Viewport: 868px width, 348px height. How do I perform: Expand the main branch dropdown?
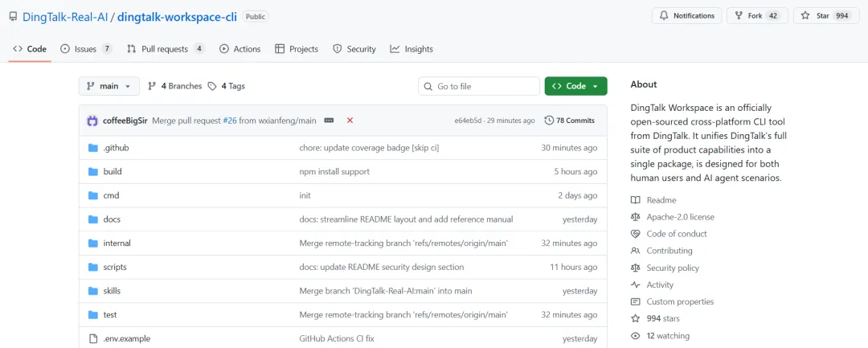(x=109, y=86)
